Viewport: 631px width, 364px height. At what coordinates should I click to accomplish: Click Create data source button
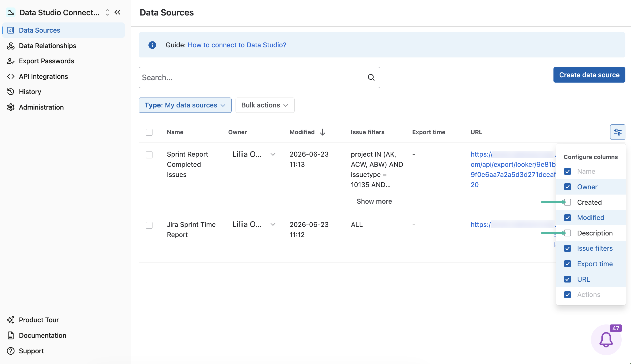[589, 75]
